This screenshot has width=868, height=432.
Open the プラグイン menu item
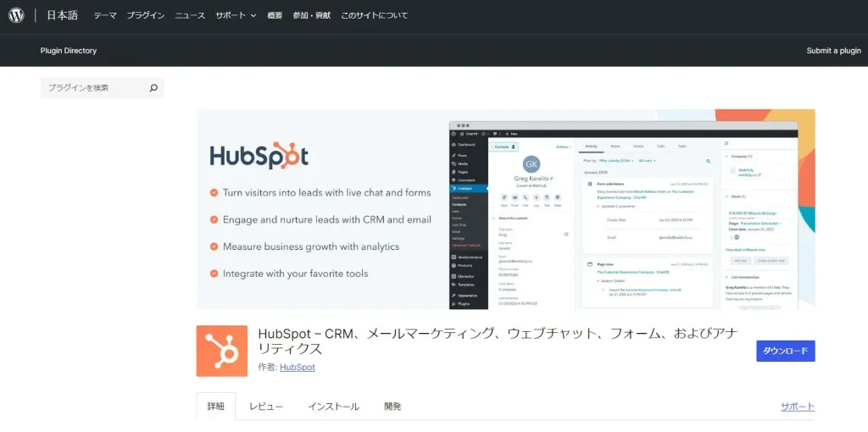click(146, 15)
